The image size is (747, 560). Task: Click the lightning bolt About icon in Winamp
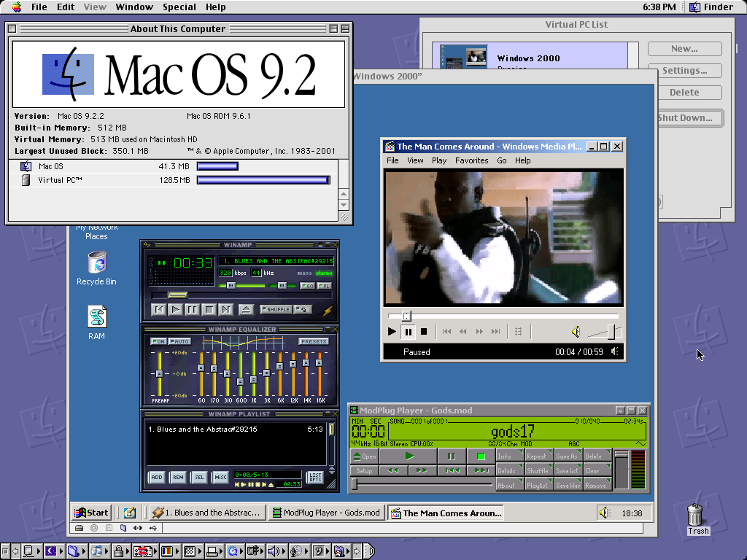click(x=328, y=310)
